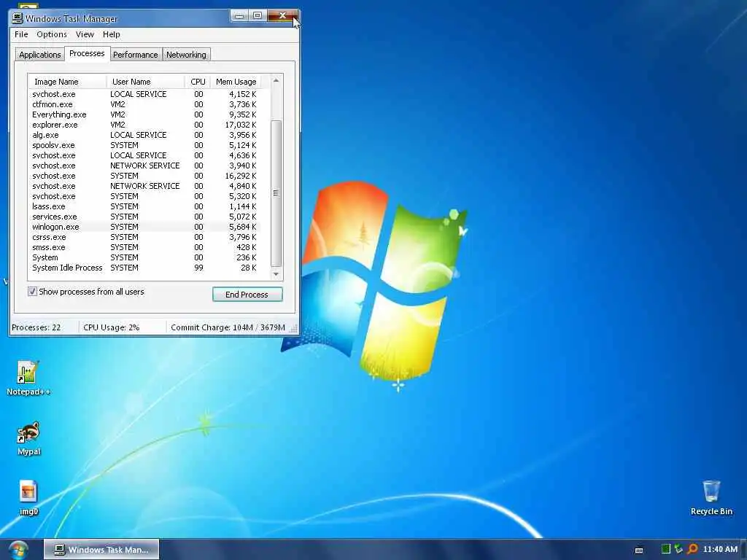Image resolution: width=747 pixels, height=560 pixels.
Task: Switch to the Applications tab
Action: pyautogui.click(x=39, y=55)
